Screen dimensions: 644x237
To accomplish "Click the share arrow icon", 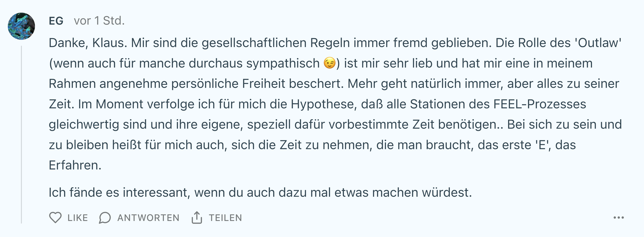I will pos(197,217).
